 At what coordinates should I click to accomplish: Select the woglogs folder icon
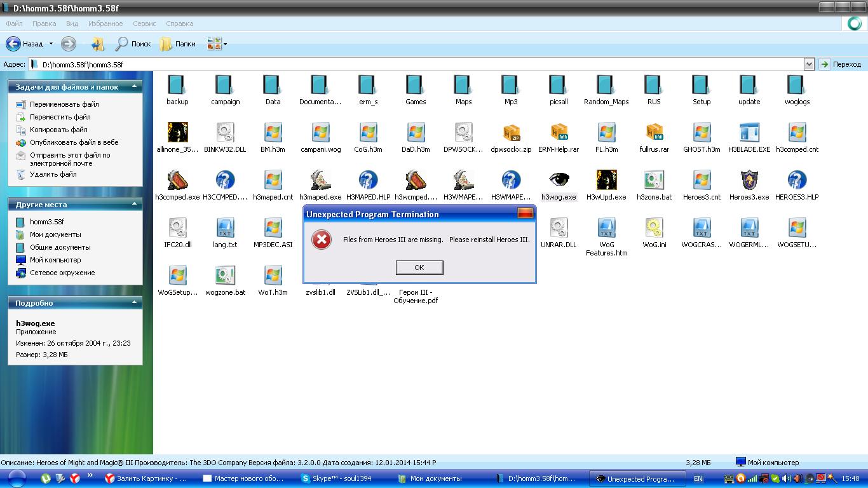(797, 85)
